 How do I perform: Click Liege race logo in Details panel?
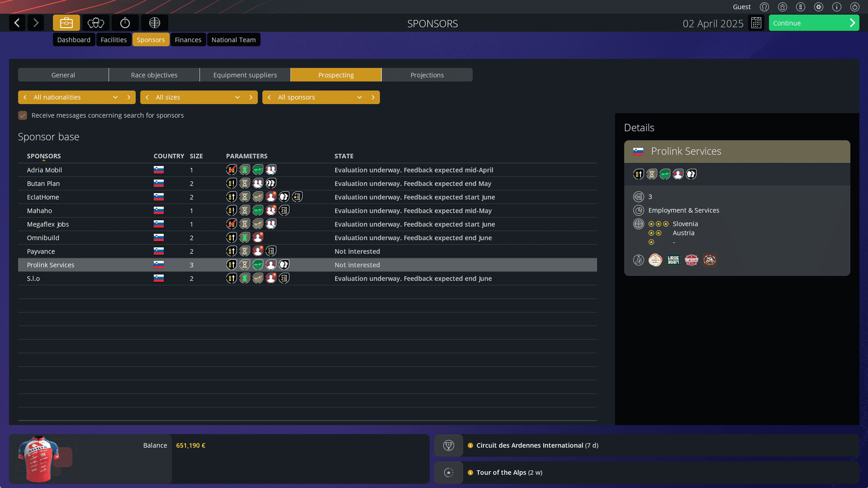pyautogui.click(x=673, y=260)
